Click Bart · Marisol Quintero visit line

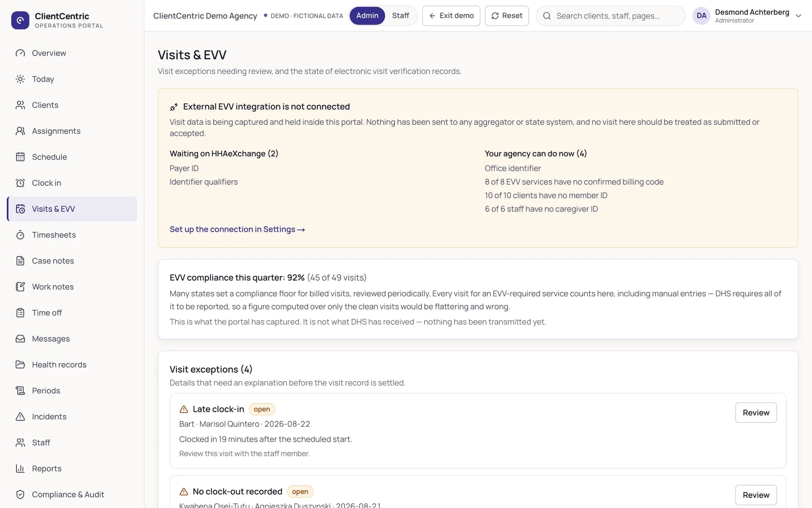[244, 424]
